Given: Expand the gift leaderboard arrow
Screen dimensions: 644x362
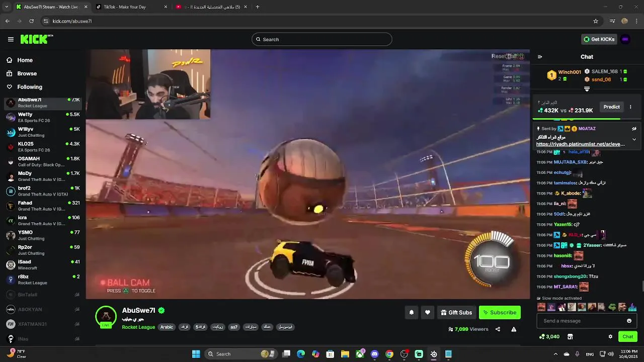Looking at the screenshot, I should point(587,89).
